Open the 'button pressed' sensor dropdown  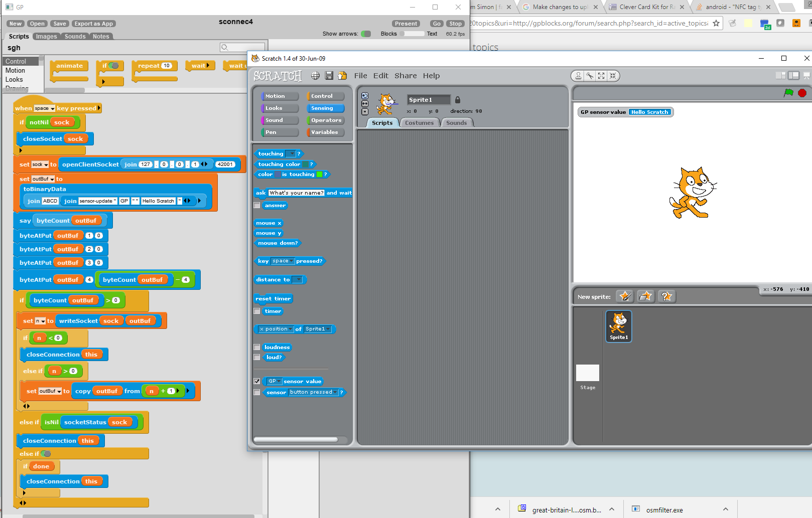335,392
